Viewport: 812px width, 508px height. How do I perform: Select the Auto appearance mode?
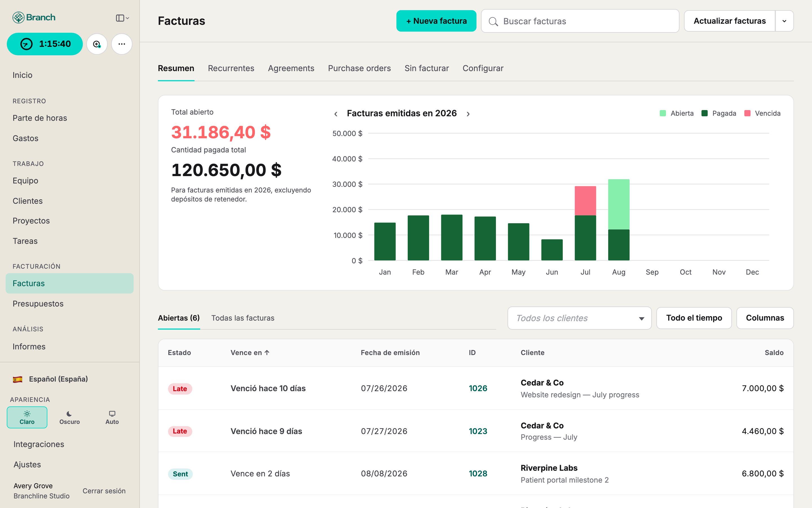112,417
